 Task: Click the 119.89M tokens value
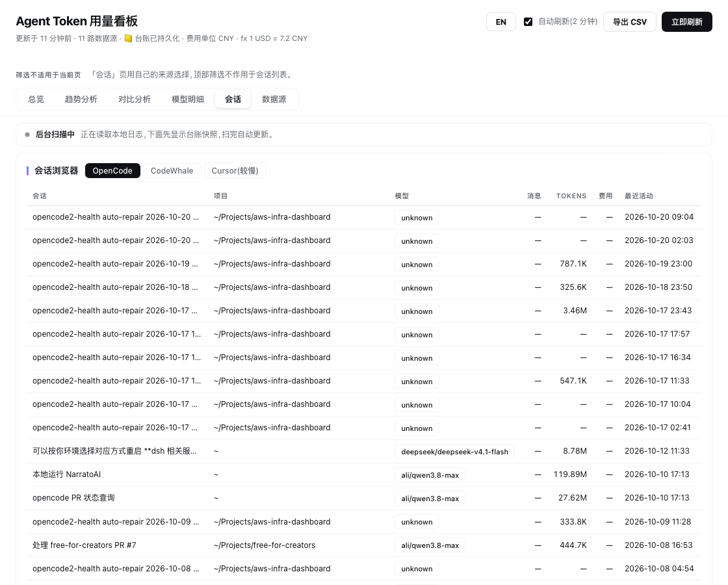click(570, 474)
